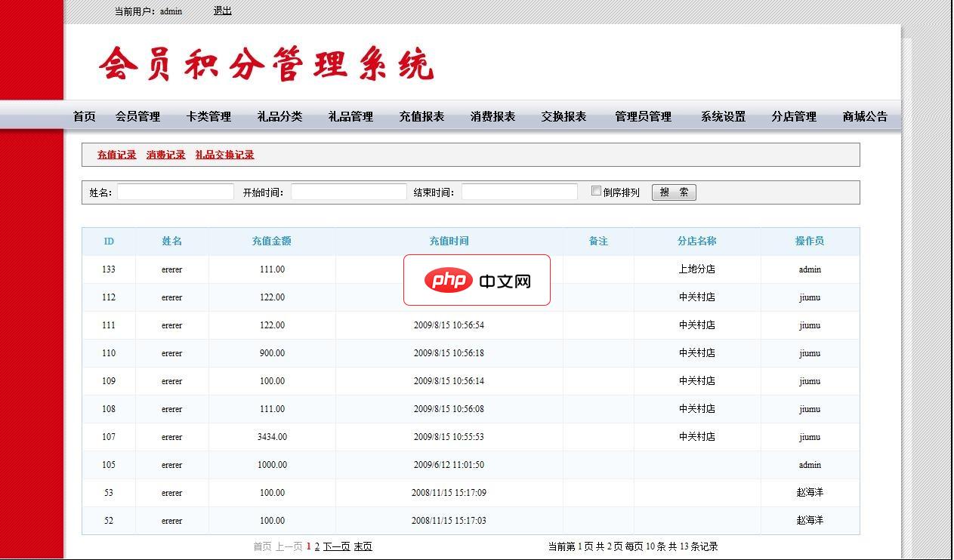The width and height of the screenshot is (954, 560).
Task: Click the PHP中文网 logo
Action: (477, 280)
